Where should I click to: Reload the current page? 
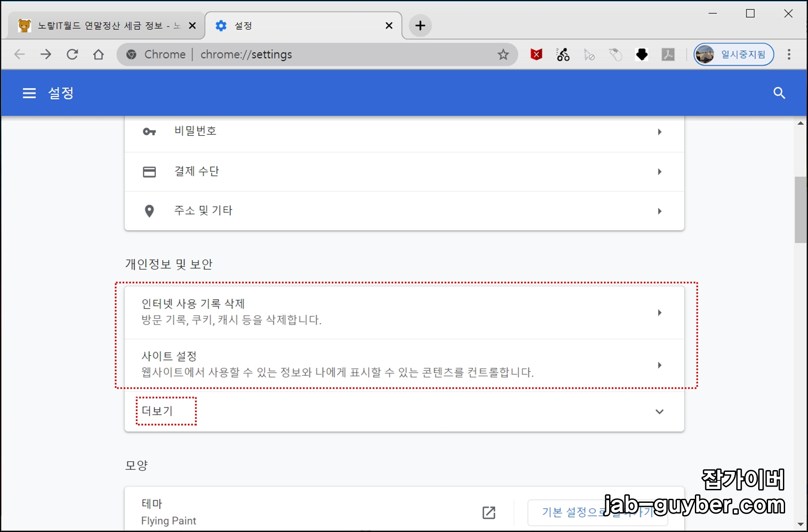coord(72,54)
